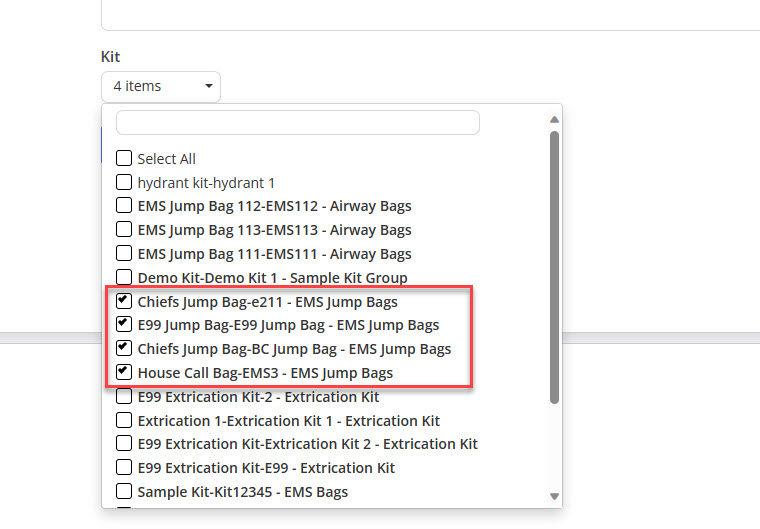
Task: Check Extrication 1-Extrication Kit 1 option
Action: click(124, 420)
